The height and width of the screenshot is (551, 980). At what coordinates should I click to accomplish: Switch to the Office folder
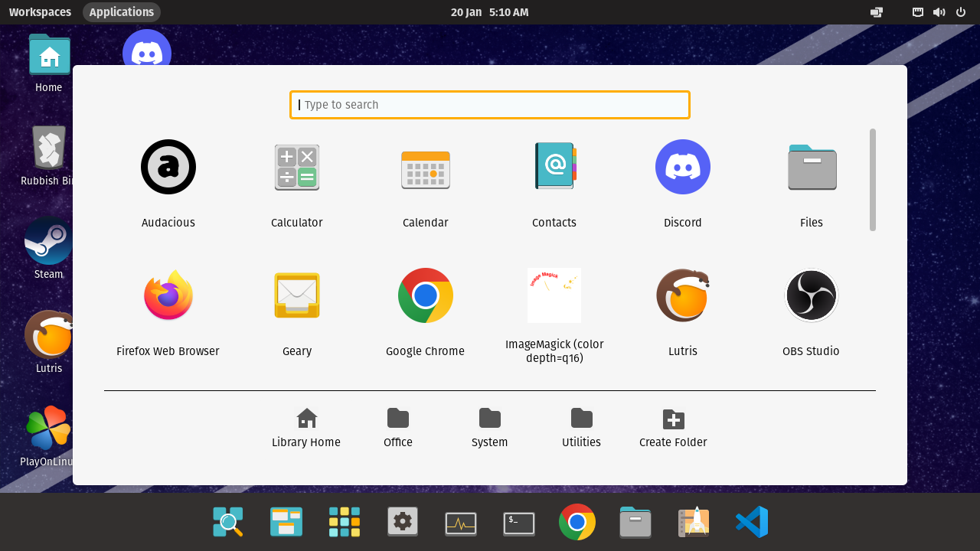pyautogui.click(x=398, y=428)
